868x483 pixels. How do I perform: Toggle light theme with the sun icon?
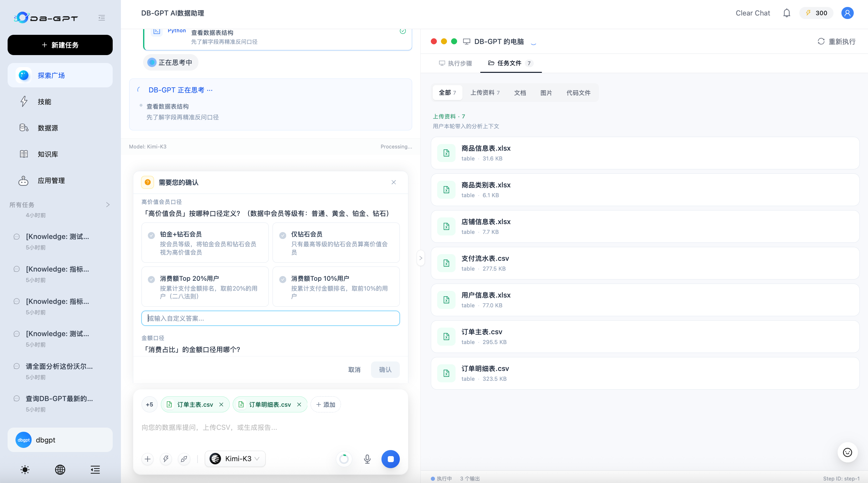pos(25,469)
